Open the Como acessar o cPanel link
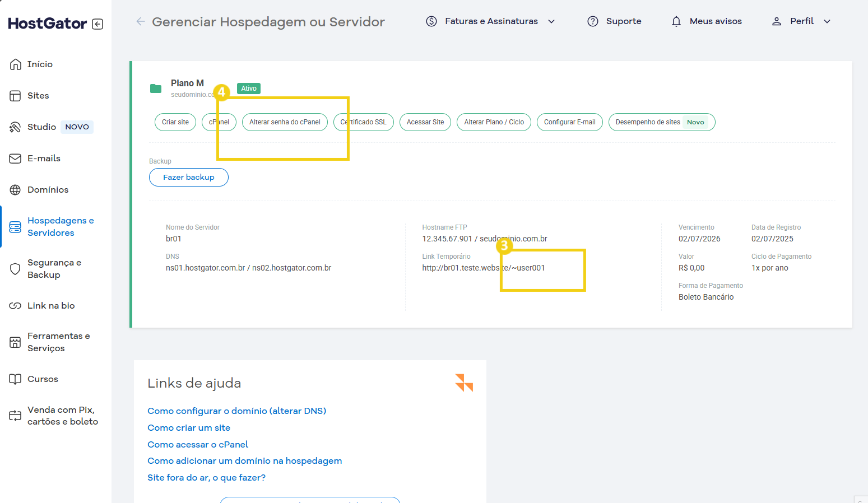The width and height of the screenshot is (868, 503). 198,445
